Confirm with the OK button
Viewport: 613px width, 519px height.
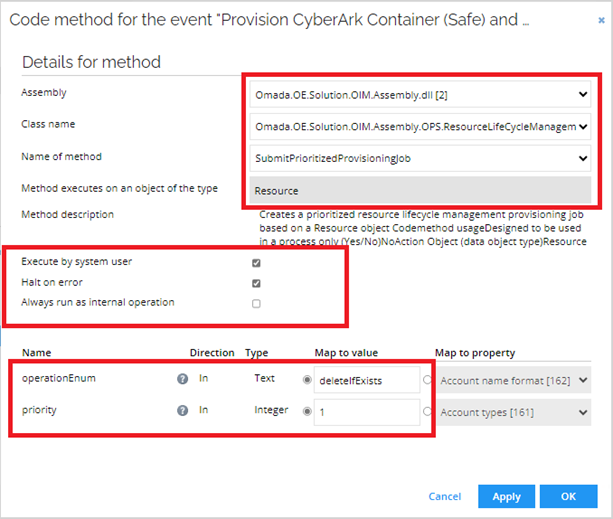click(x=568, y=496)
